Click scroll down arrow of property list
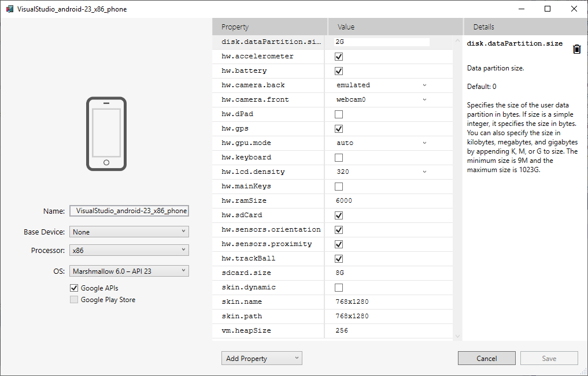Viewport: 588px width, 376px height. pos(457,336)
